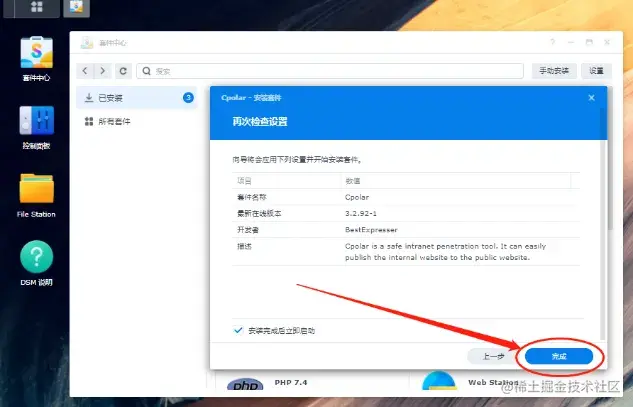
Task: Close the Cpolar install dialog
Action: coord(591,98)
